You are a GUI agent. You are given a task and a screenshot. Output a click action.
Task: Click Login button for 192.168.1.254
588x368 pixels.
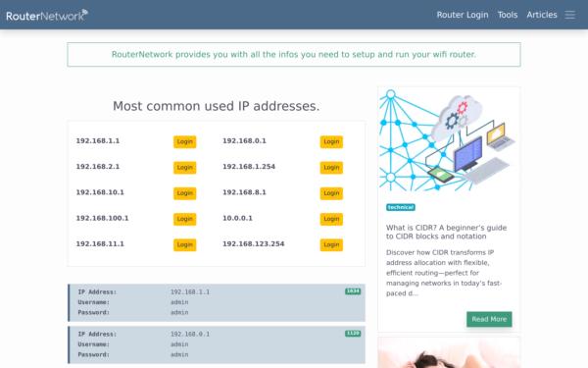(x=331, y=168)
